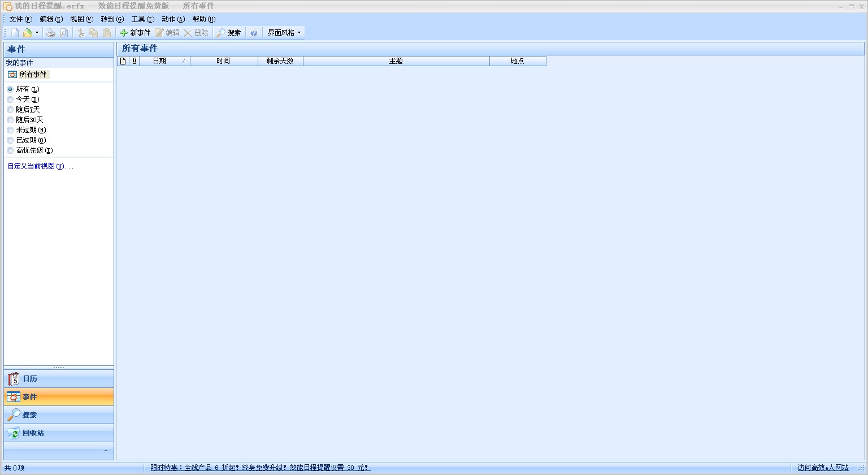Image resolution: width=868 pixels, height=475 pixels.
Task: Click the application icon in title bar
Action: [7, 6]
